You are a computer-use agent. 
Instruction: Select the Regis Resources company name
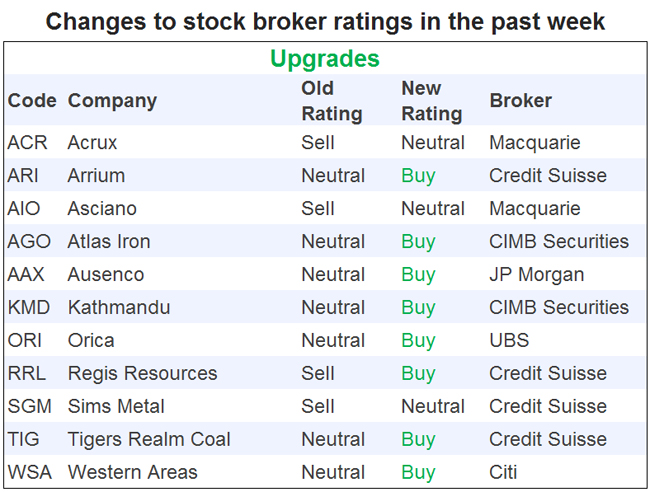click(x=142, y=374)
